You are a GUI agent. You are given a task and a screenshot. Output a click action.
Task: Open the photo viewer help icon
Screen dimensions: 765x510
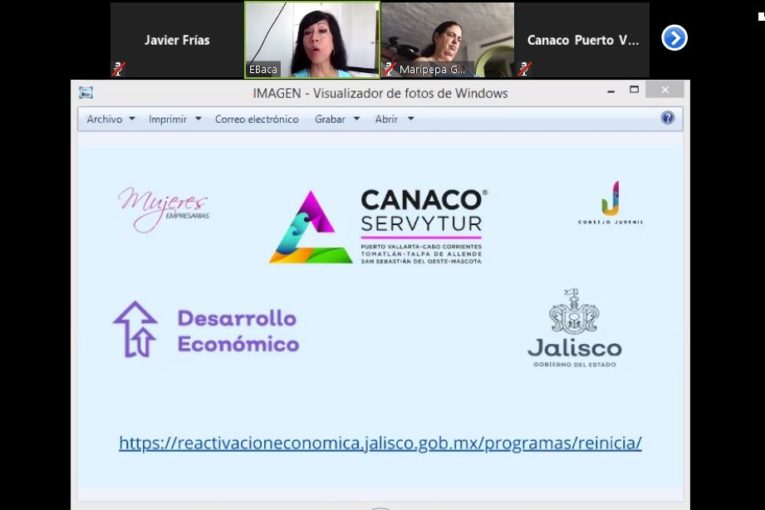coord(667,118)
